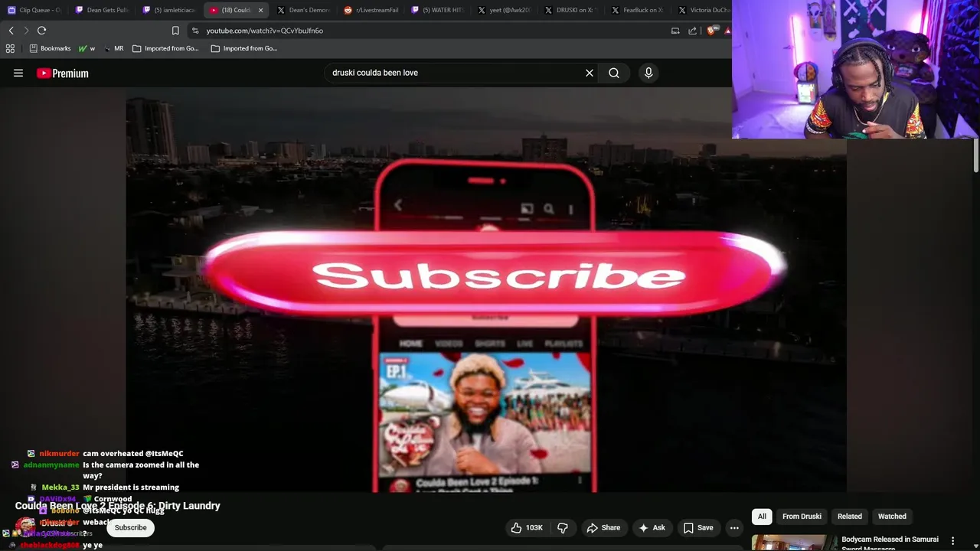Viewport: 980px width, 551px height.
Task: Open second 'Imported from Go...' folder
Action: pos(244,48)
